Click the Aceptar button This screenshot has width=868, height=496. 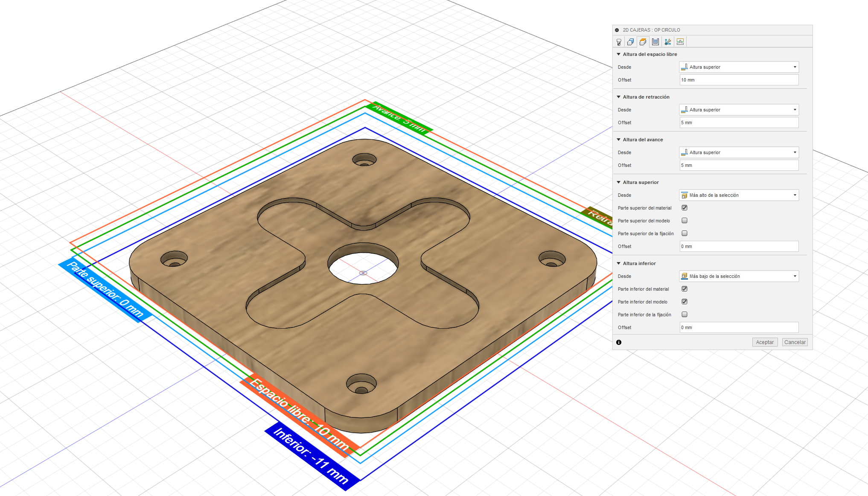[x=765, y=342]
